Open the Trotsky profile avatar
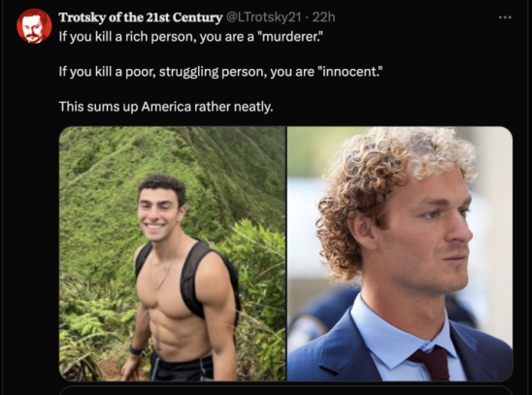The image size is (532, 395). click(34, 26)
